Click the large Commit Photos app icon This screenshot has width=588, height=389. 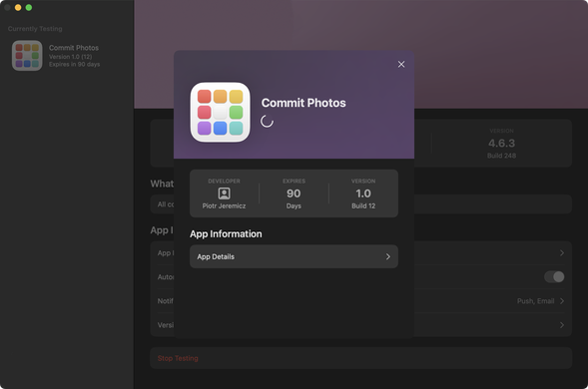(220, 112)
